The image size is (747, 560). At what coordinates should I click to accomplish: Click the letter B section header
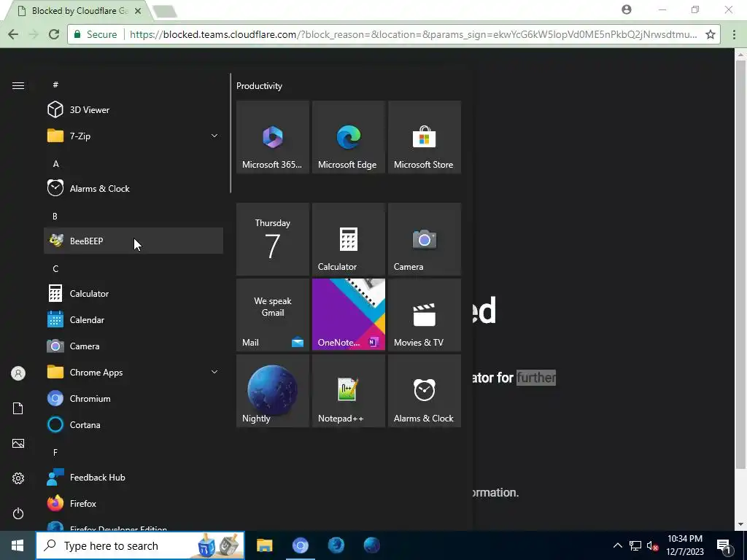point(55,216)
